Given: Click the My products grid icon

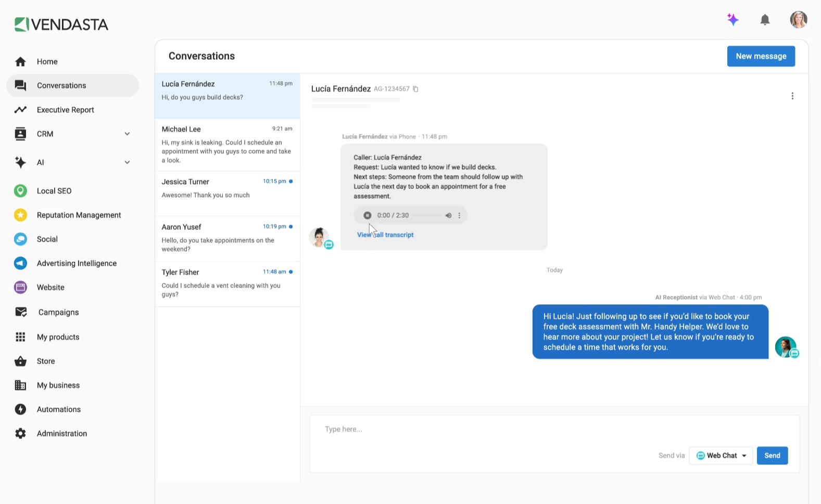Looking at the screenshot, I should click(20, 337).
